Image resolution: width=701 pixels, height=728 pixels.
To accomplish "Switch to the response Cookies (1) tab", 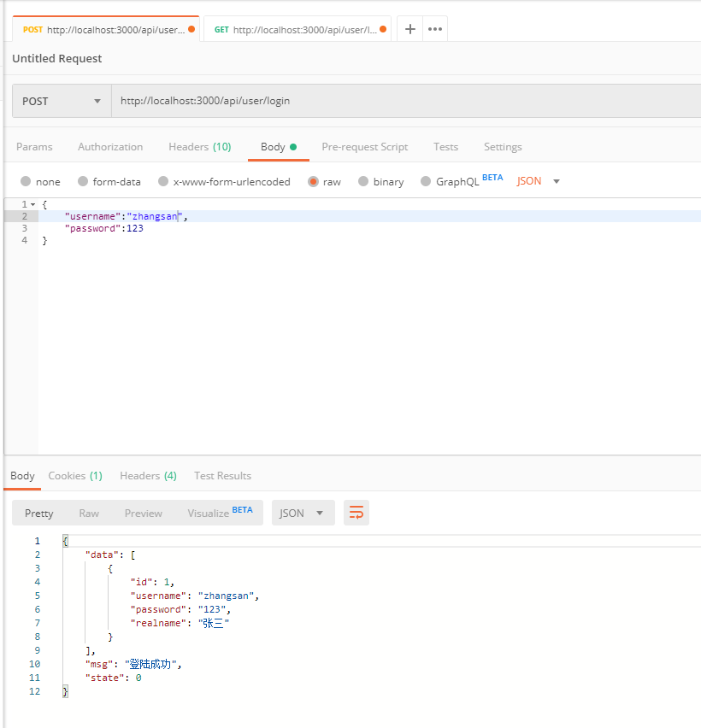I will click(x=75, y=476).
